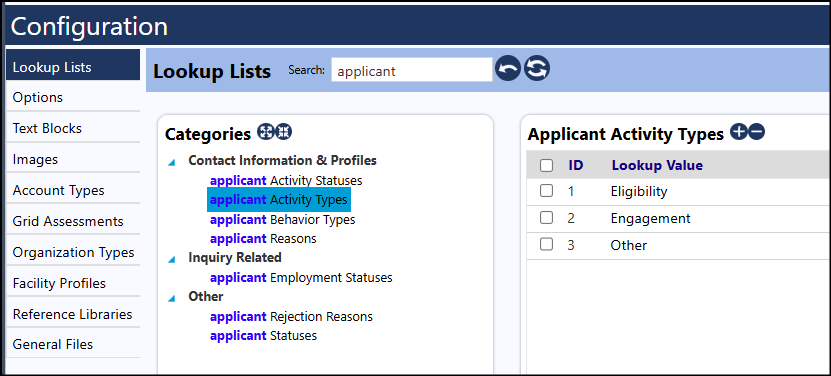
Task: Click the Engagement lookup value
Action: (x=650, y=218)
